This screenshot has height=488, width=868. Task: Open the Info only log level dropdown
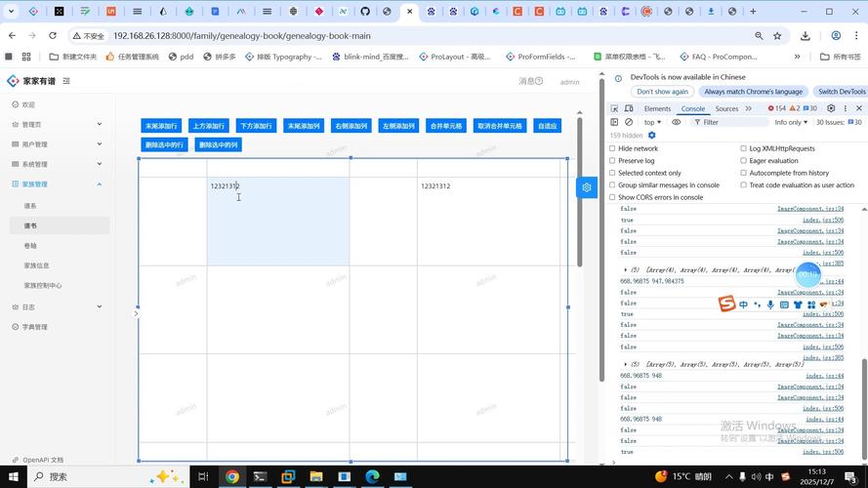[x=791, y=122]
